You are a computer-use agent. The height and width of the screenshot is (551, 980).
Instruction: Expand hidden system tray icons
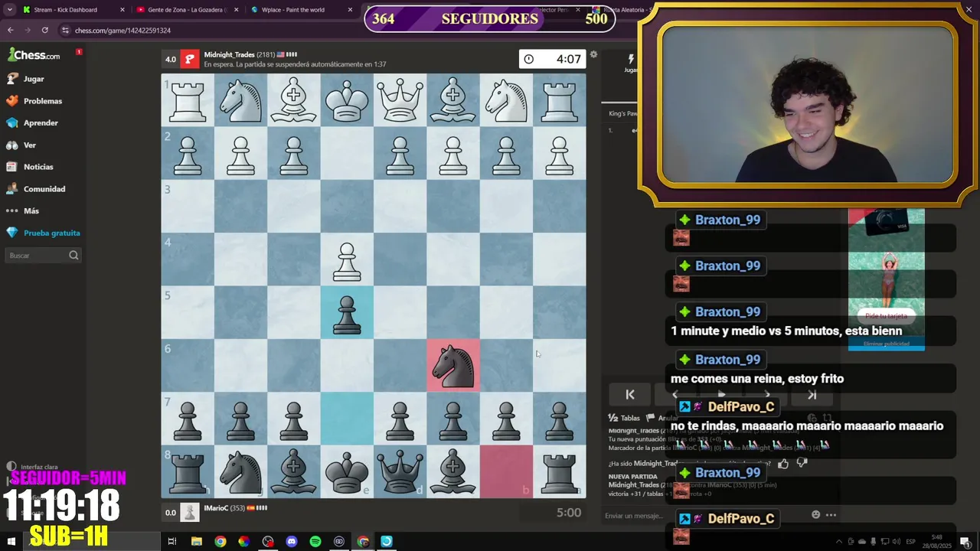coord(838,541)
